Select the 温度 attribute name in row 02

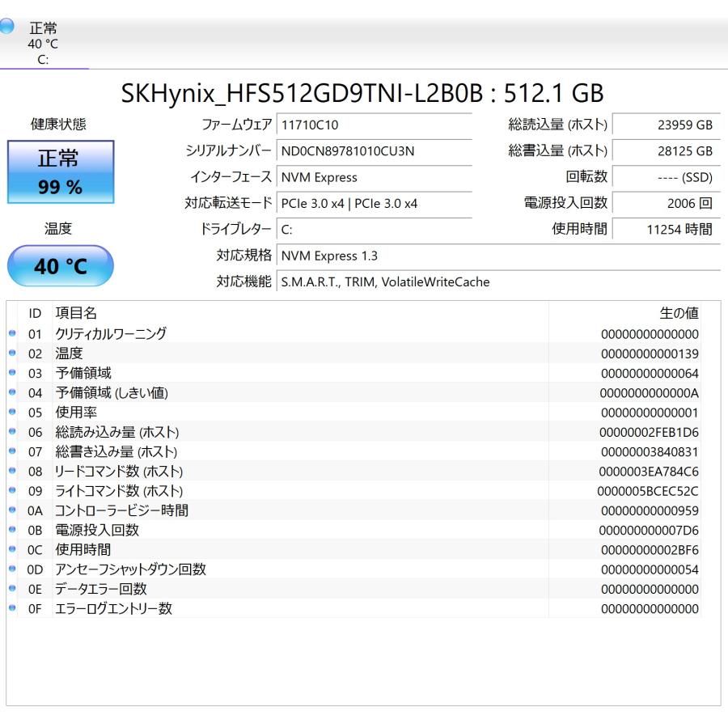70,353
